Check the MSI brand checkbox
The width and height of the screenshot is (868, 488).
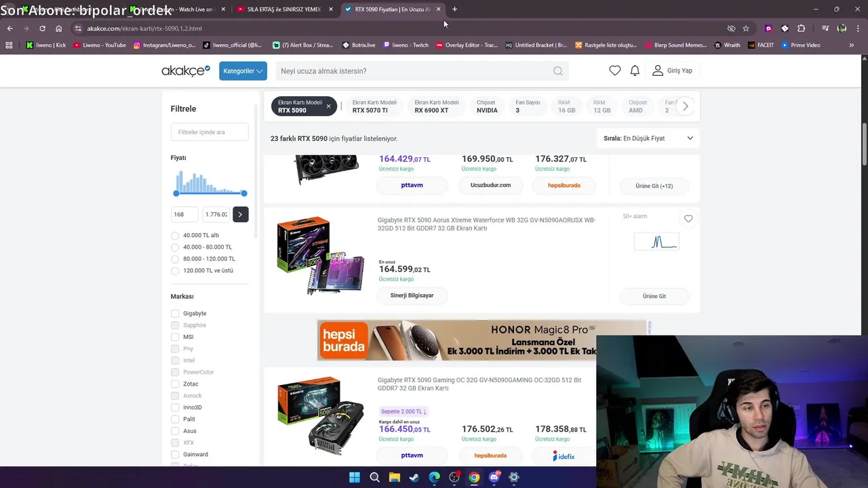coord(175,337)
